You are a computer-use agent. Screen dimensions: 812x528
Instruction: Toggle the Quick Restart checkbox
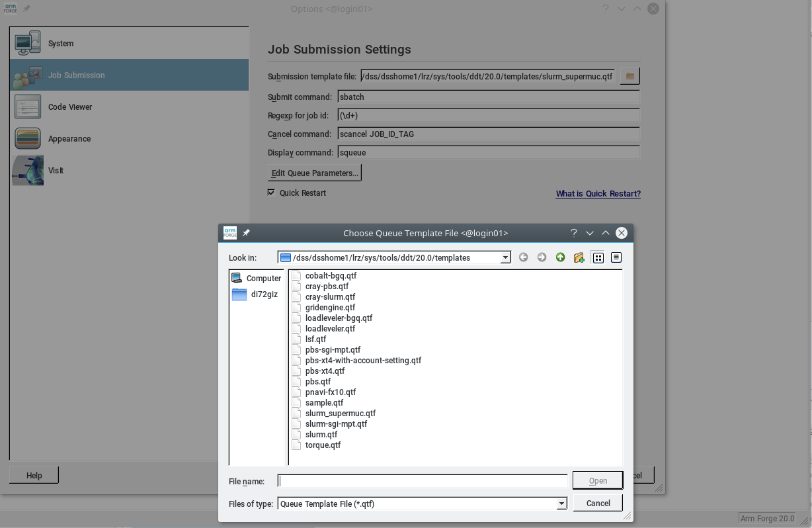click(x=271, y=193)
